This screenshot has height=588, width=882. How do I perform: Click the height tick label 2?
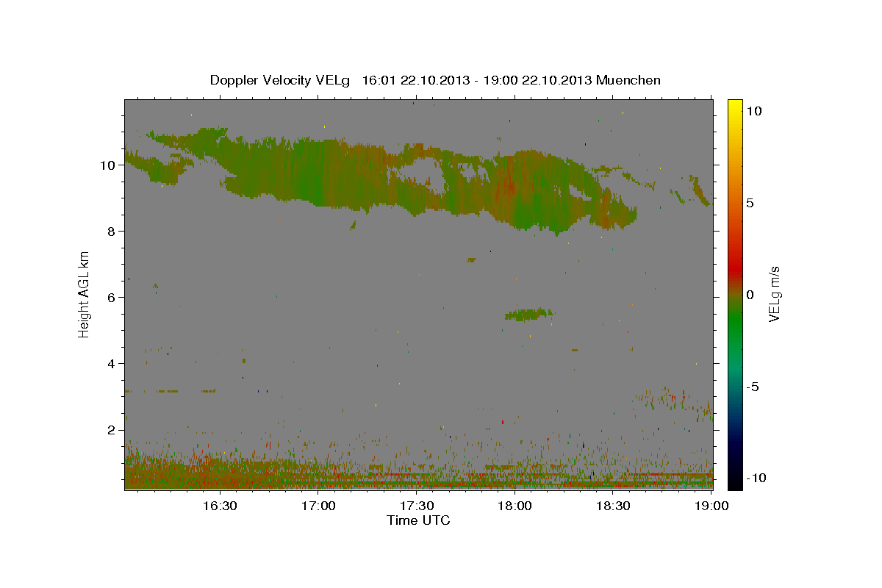[x=112, y=430]
